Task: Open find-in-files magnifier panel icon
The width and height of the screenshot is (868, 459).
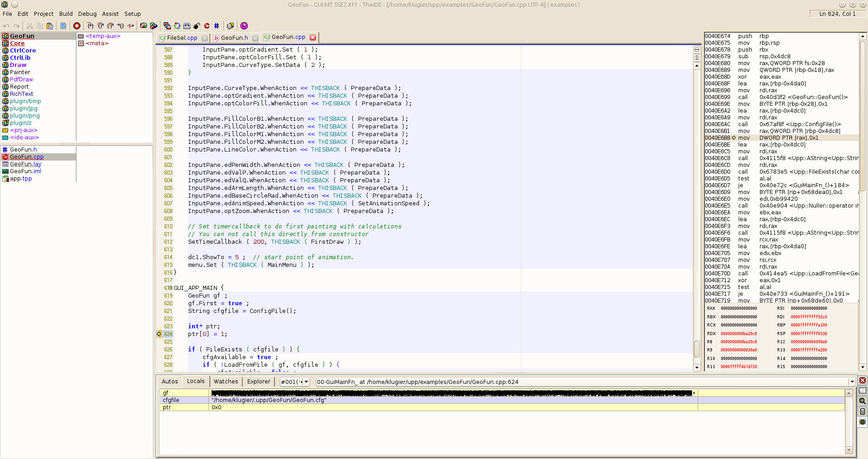Action: 863,401
